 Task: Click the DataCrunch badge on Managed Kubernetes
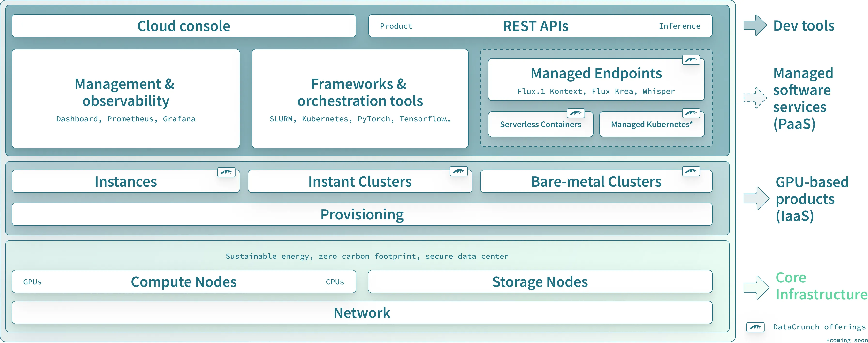click(x=691, y=113)
